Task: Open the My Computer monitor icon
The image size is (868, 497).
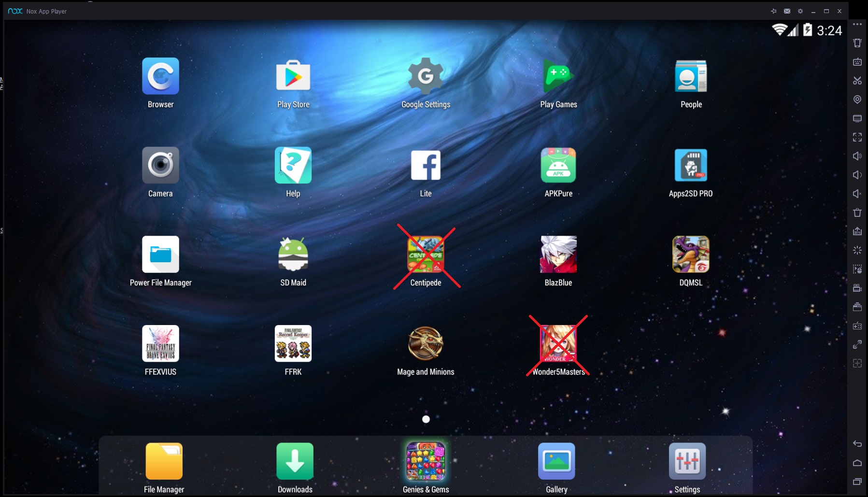Action: (x=857, y=118)
